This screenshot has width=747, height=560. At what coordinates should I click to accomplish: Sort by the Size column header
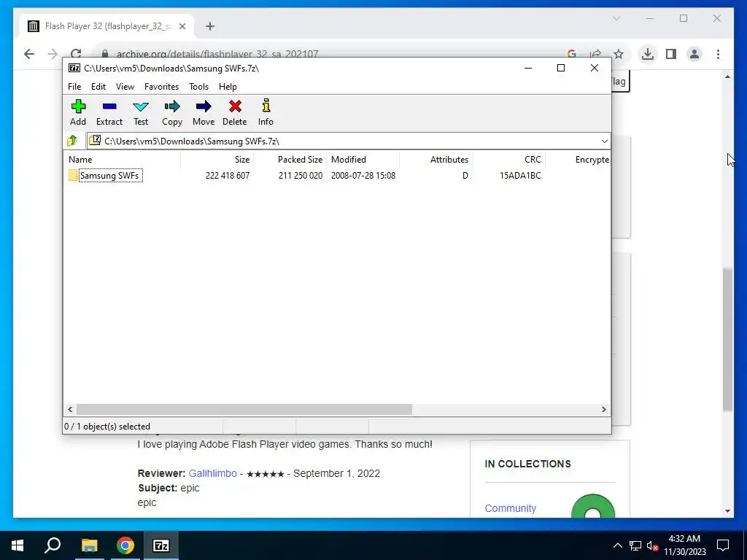217,160
